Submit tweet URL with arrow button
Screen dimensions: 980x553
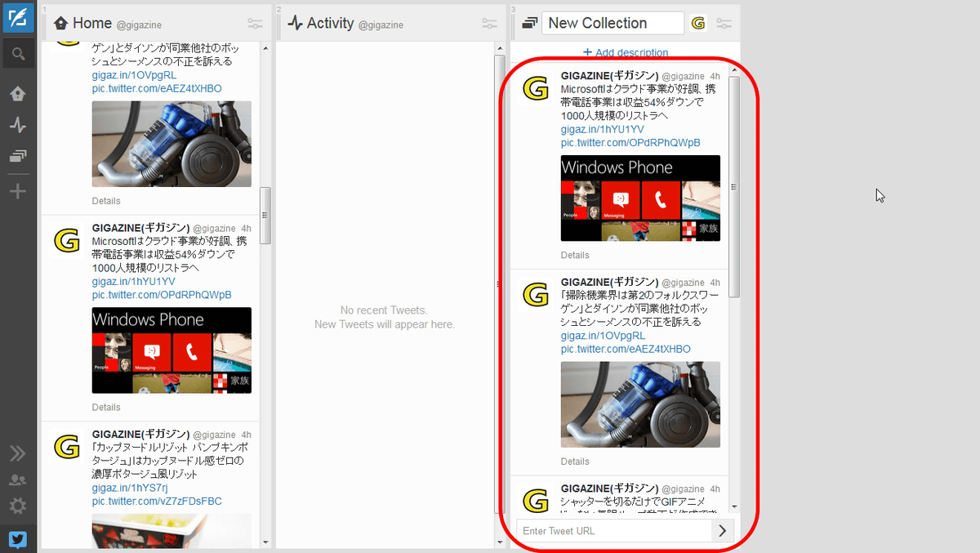coord(723,531)
